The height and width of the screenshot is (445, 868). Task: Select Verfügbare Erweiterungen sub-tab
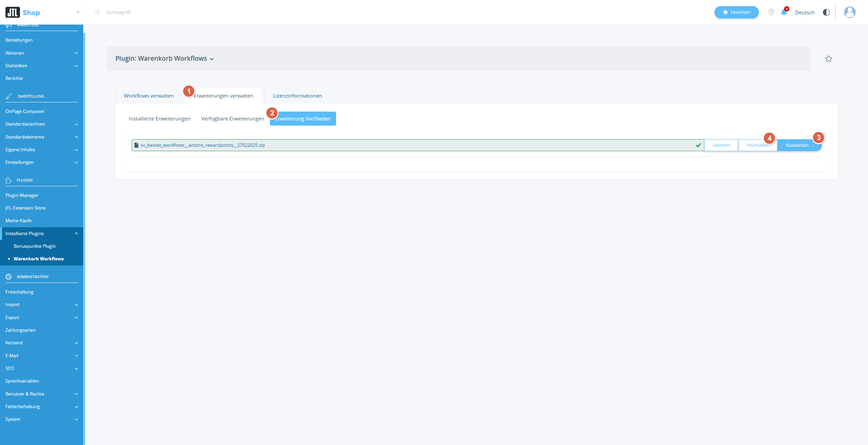pos(233,119)
